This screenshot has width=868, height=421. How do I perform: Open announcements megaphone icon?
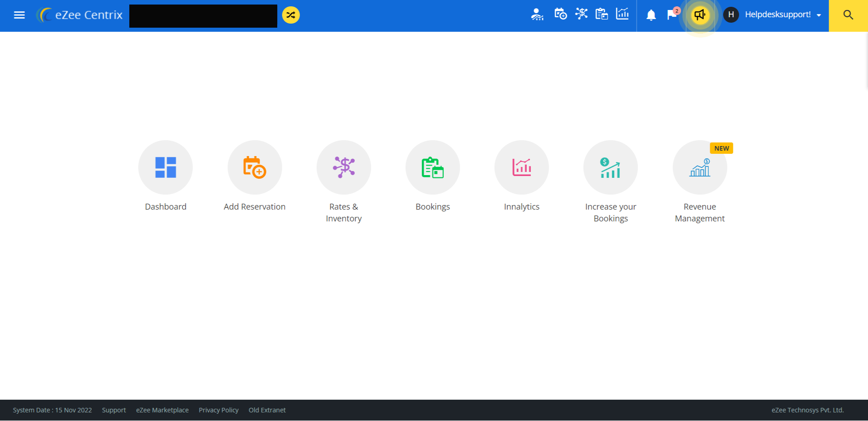700,15
